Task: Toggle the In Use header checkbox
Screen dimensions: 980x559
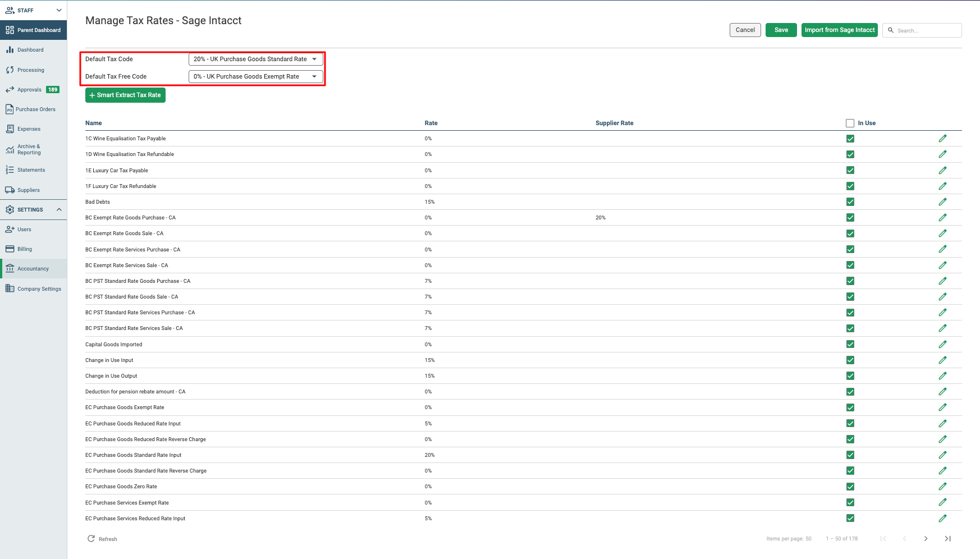Action: click(x=850, y=123)
